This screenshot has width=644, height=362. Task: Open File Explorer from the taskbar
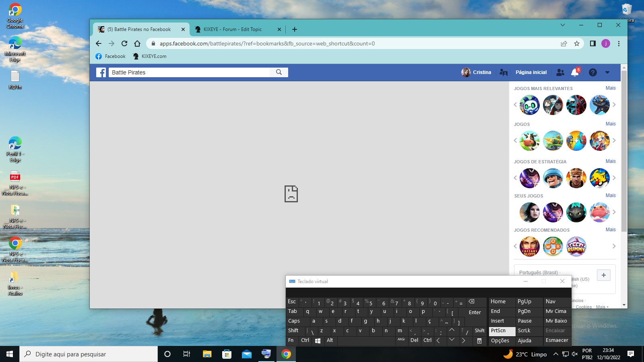pyautogui.click(x=207, y=354)
